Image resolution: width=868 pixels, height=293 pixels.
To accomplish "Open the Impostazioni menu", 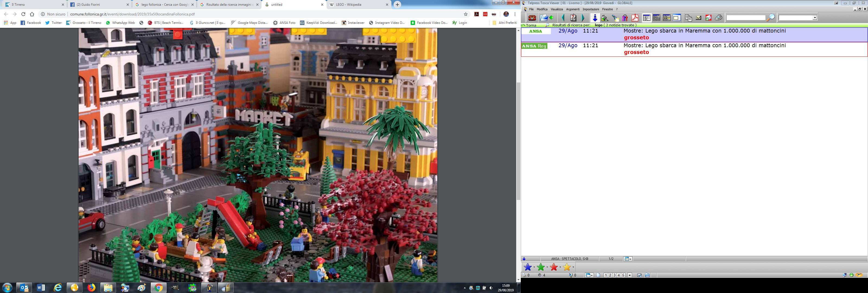I will click(591, 9).
